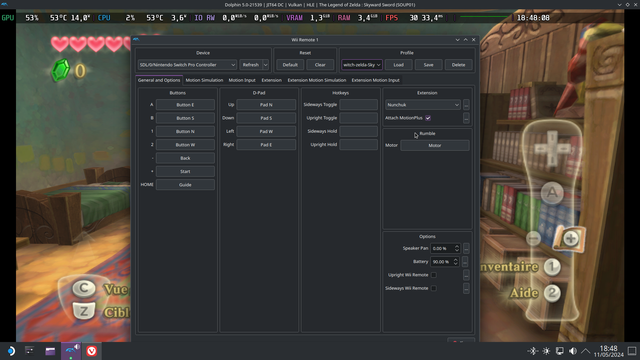The height and width of the screenshot is (360, 640).
Task: Click the D-Pad Left mapping 'Pad W'
Action: point(266,131)
